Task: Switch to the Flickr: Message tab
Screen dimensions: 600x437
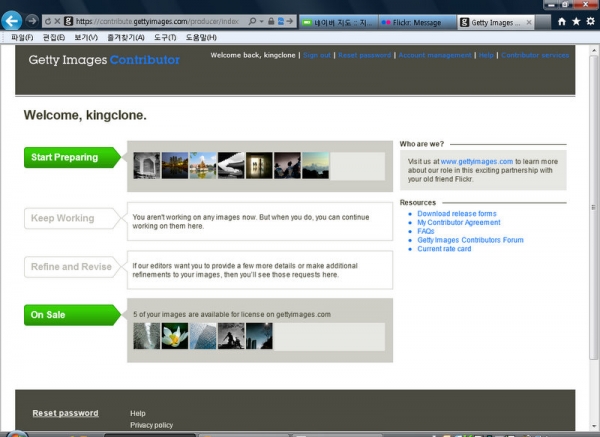Action: click(x=416, y=21)
